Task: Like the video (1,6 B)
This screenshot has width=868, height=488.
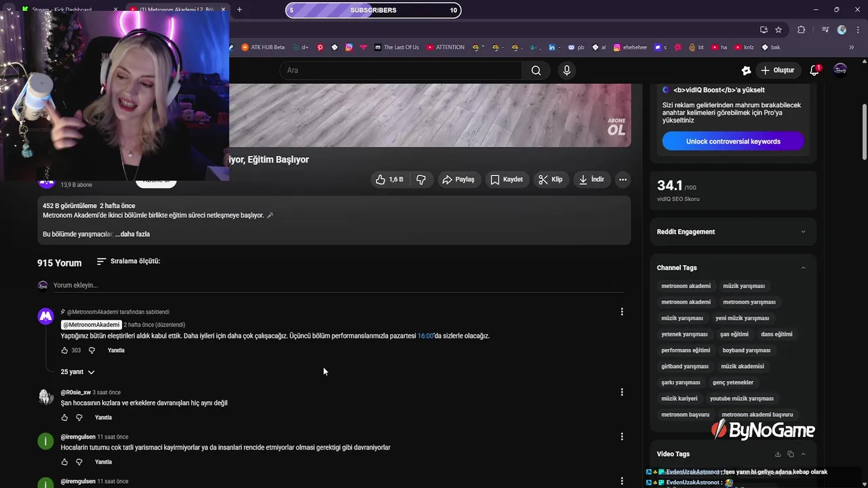Action: click(389, 180)
